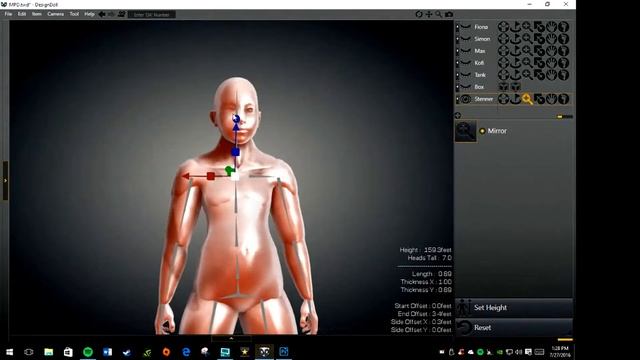Click the blue vertical-axis square gizmo handle
640x360 pixels.
(236, 152)
